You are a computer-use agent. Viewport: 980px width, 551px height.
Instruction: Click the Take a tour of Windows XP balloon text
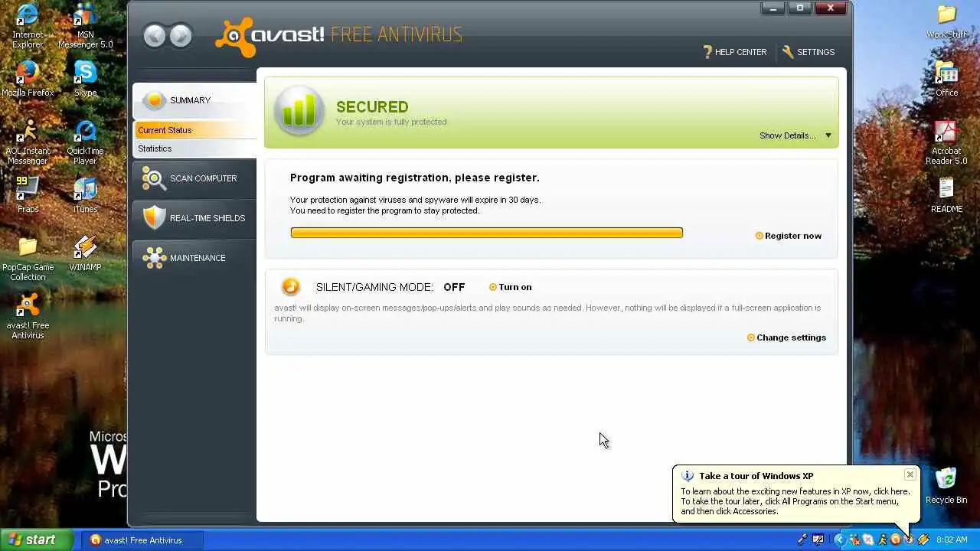click(756, 476)
